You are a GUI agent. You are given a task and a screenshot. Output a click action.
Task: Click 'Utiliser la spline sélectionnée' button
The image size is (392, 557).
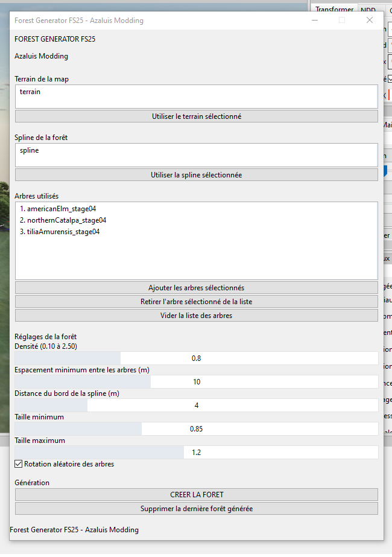(197, 175)
